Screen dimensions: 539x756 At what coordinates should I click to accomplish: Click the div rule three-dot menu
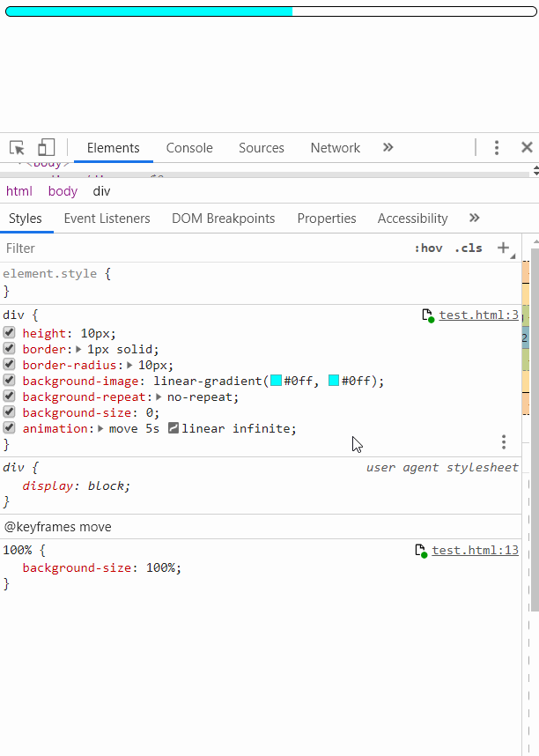(x=504, y=441)
